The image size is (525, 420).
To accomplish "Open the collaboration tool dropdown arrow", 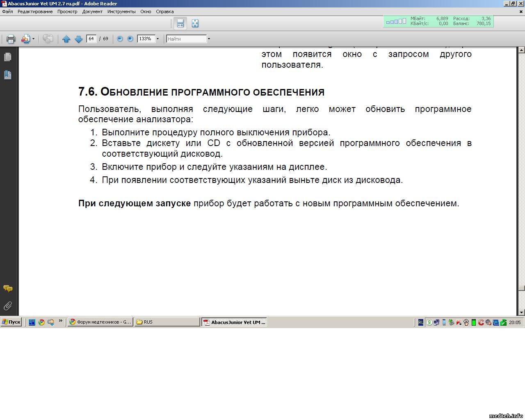I will (x=33, y=39).
